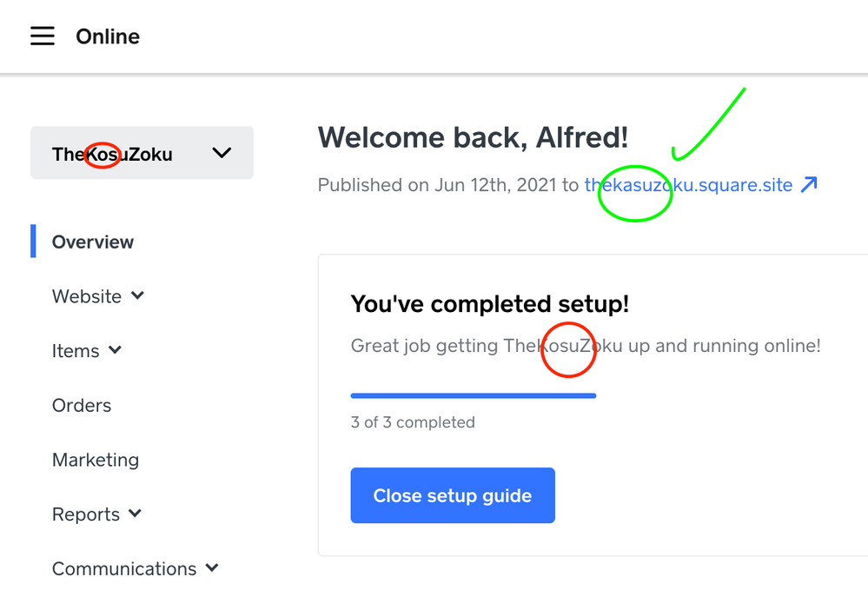Click the external link arrow icon

point(809,184)
